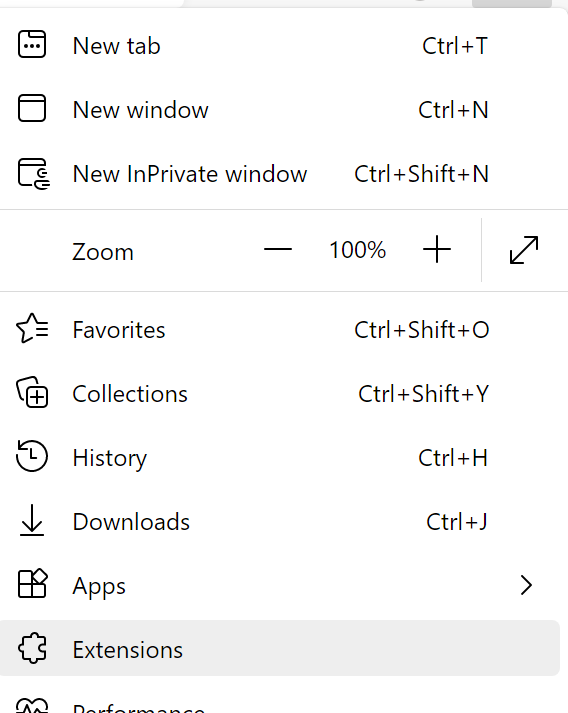Click the Downloads arrow icon

32,520
